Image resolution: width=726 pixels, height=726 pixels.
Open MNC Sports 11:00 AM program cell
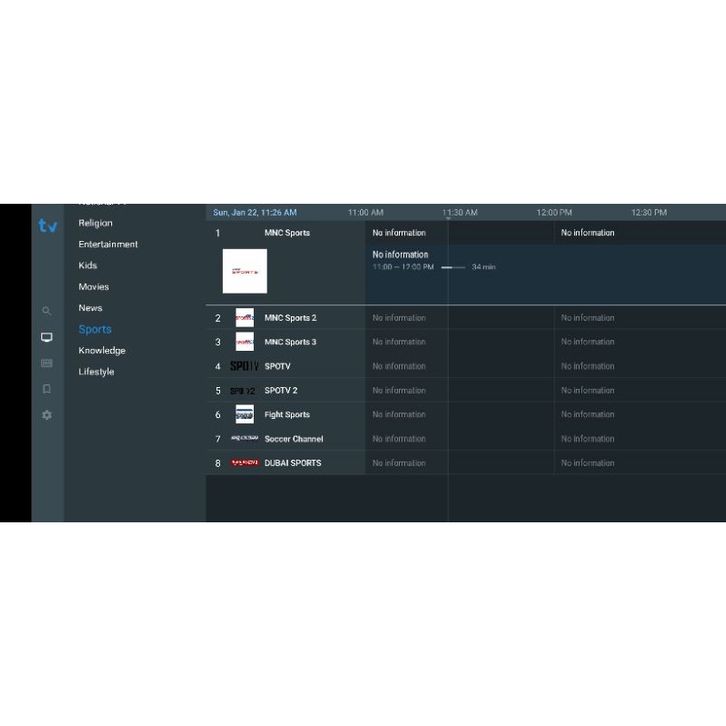[459, 233]
